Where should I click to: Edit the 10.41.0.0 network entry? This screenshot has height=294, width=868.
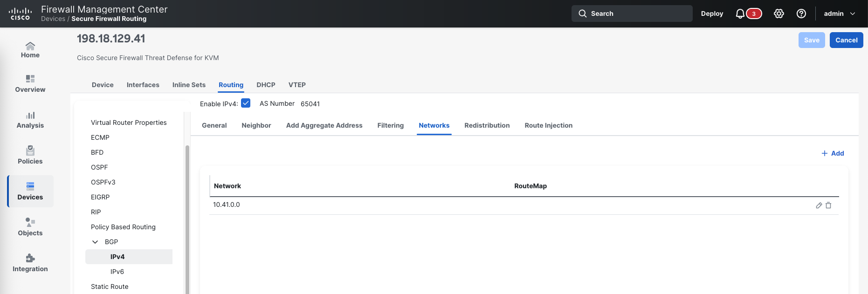tap(819, 205)
